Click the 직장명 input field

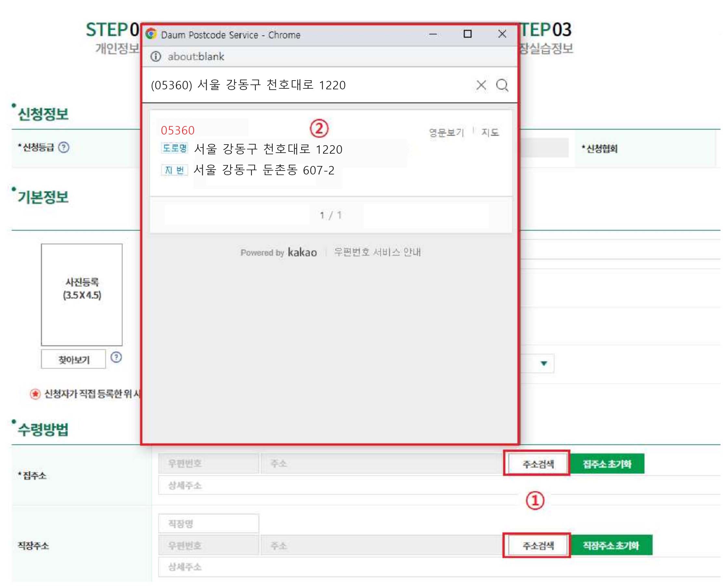click(209, 524)
